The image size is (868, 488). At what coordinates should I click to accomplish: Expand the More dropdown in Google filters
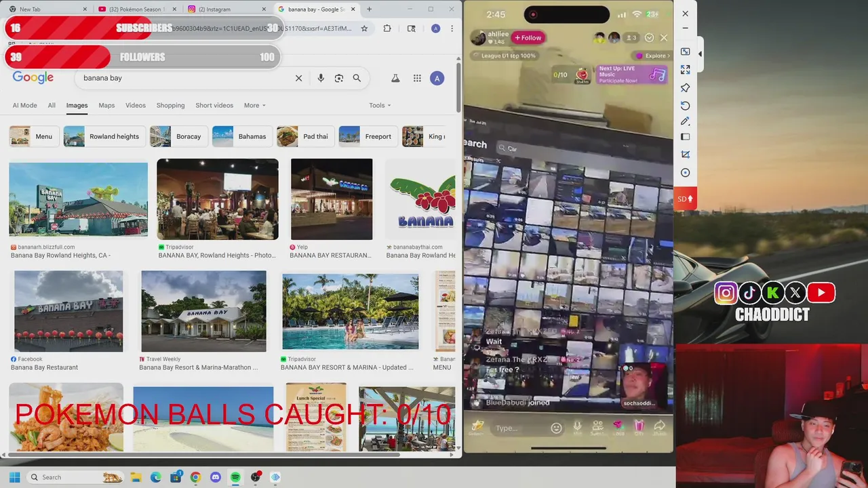point(254,105)
